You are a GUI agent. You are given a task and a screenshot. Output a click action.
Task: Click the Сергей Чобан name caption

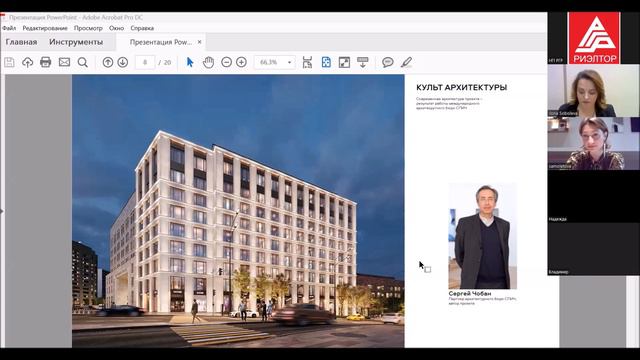[x=470, y=293]
